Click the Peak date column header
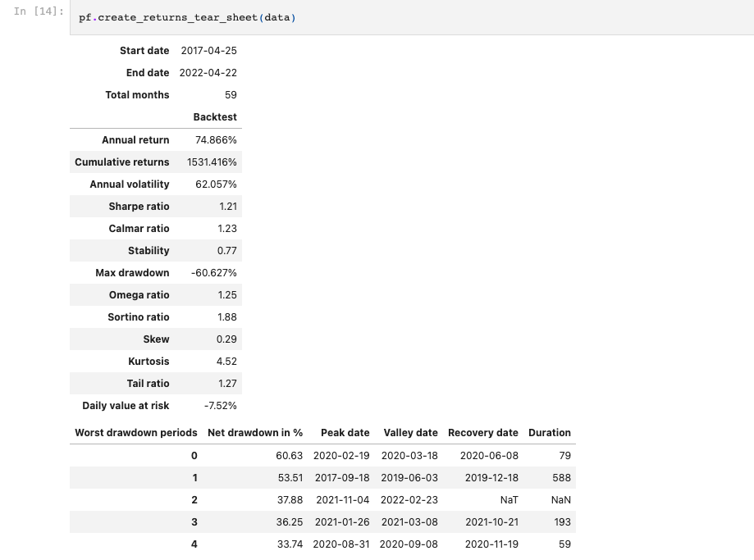The image size is (754, 560). [x=345, y=432]
